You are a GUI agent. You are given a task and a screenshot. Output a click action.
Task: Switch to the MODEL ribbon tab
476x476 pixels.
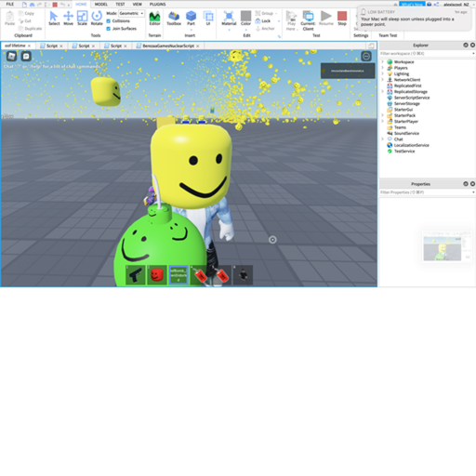[101, 5]
